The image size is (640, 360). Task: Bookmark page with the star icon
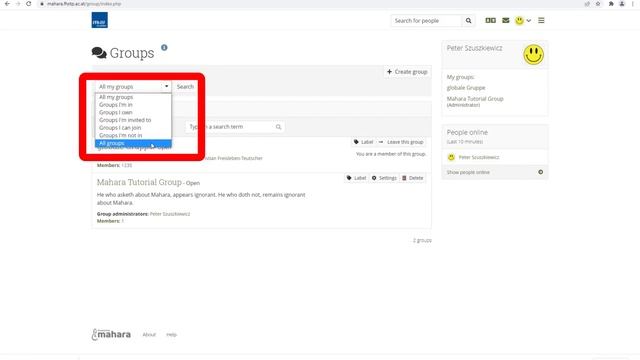click(x=598, y=4)
